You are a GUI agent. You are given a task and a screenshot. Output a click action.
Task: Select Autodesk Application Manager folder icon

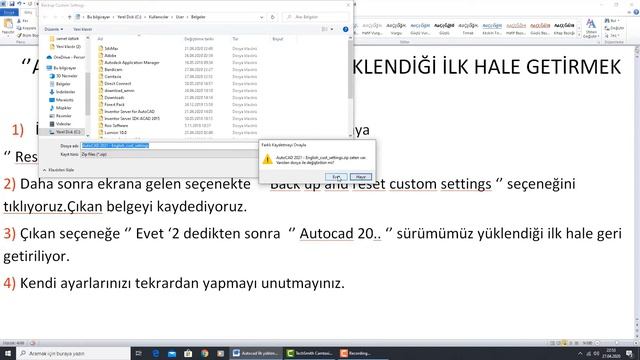click(101, 62)
